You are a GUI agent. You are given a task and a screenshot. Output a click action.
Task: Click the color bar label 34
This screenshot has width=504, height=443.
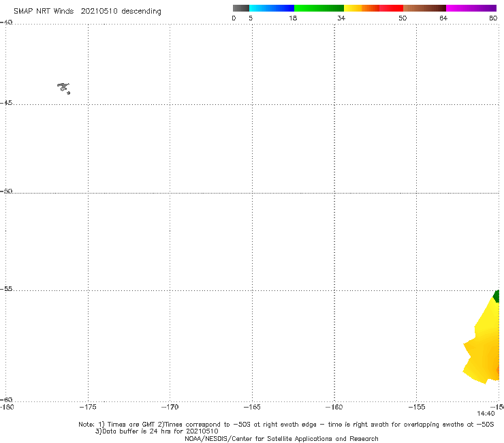tap(341, 18)
